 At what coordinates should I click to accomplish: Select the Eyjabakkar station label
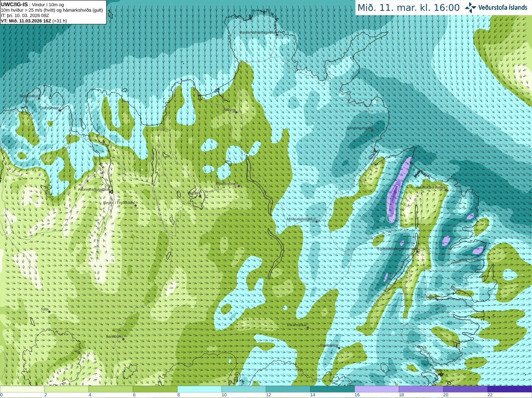pyautogui.click(x=329, y=345)
